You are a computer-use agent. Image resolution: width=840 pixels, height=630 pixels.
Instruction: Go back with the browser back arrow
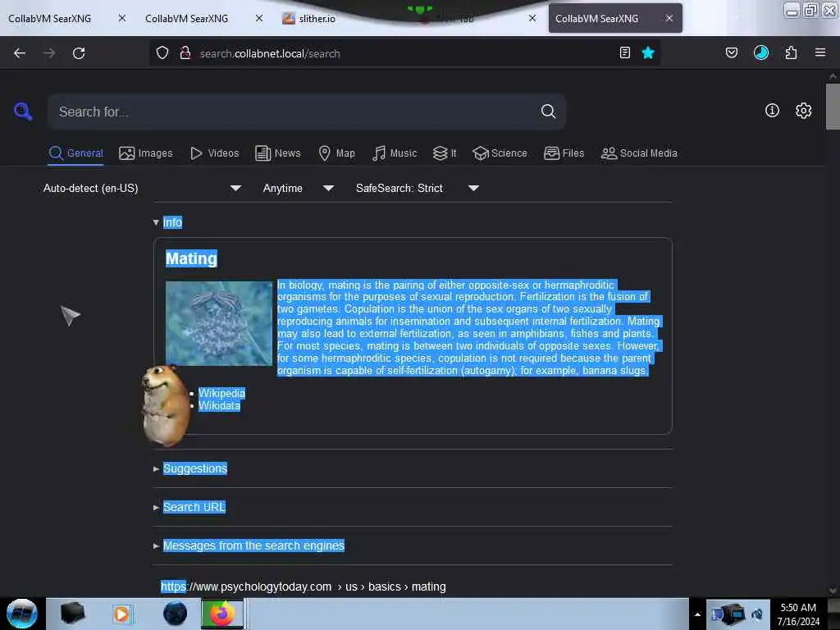point(20,53)
